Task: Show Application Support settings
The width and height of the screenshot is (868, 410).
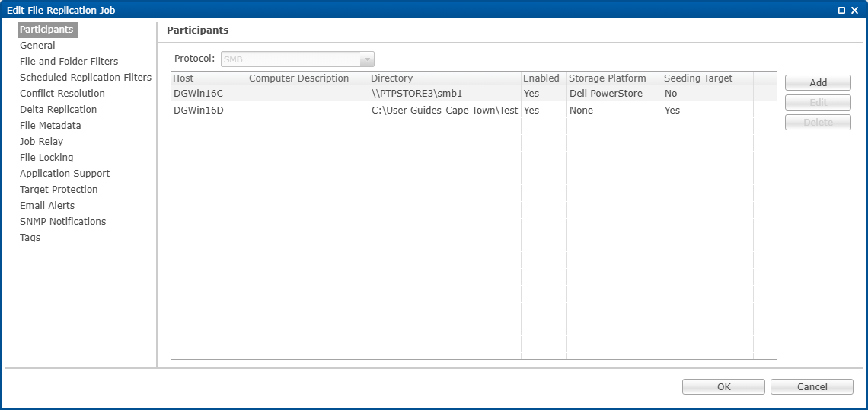Action: [x=65, y=174]
